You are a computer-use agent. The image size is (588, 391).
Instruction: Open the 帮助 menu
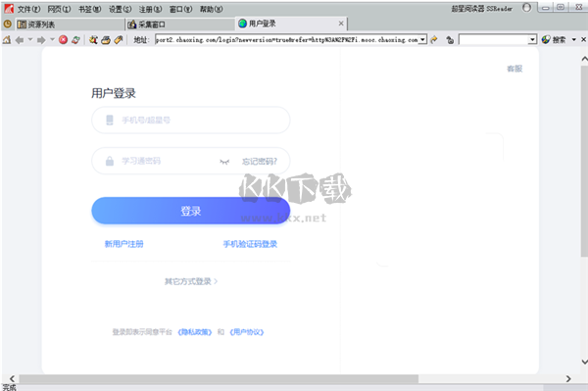[211, 9]
